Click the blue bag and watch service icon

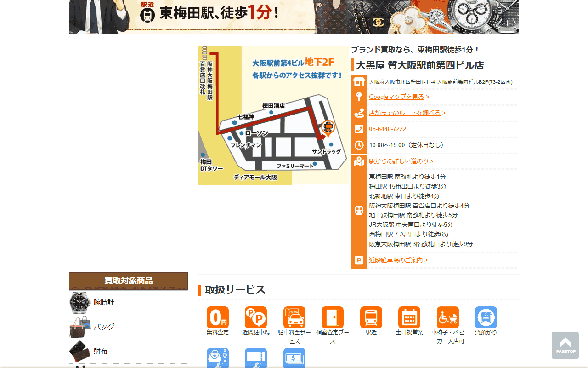pyautogui.click(x=218, y=358)
